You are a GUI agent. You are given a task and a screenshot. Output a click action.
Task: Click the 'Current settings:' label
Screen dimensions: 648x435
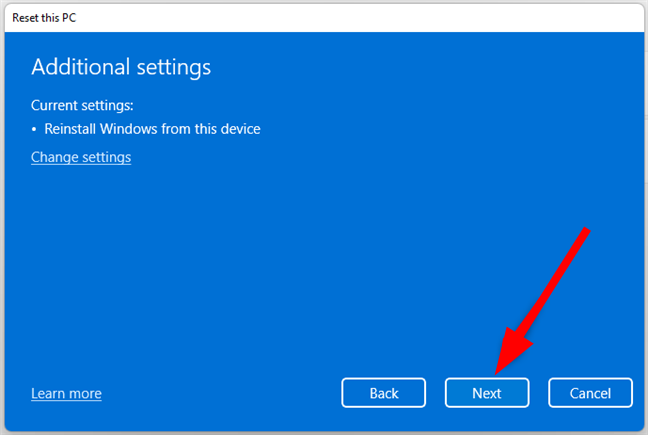[x=82, y=105]
